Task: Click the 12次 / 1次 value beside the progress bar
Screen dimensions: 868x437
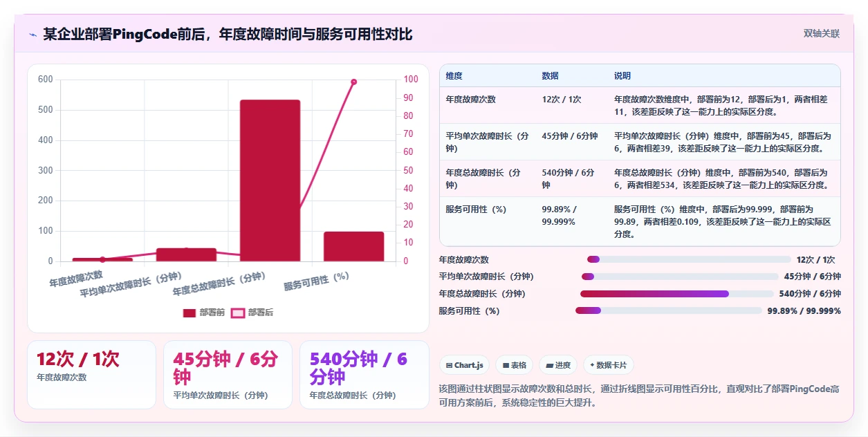Action: coord(815,260)
